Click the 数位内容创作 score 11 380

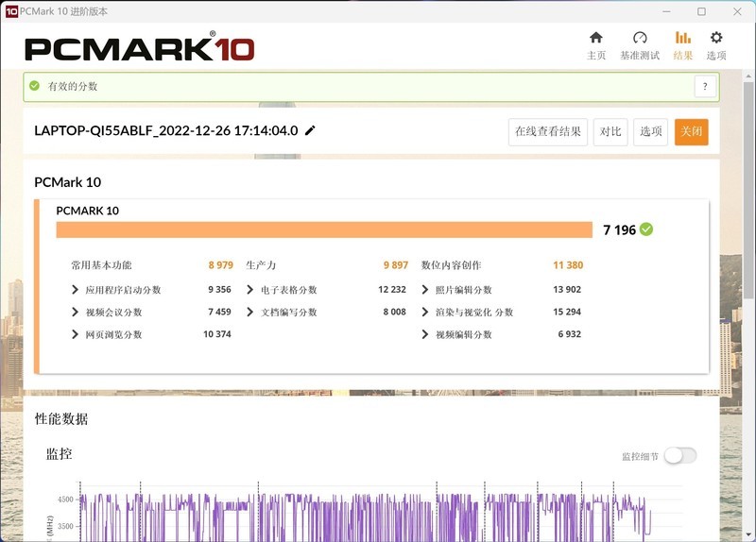coord(568,265)
